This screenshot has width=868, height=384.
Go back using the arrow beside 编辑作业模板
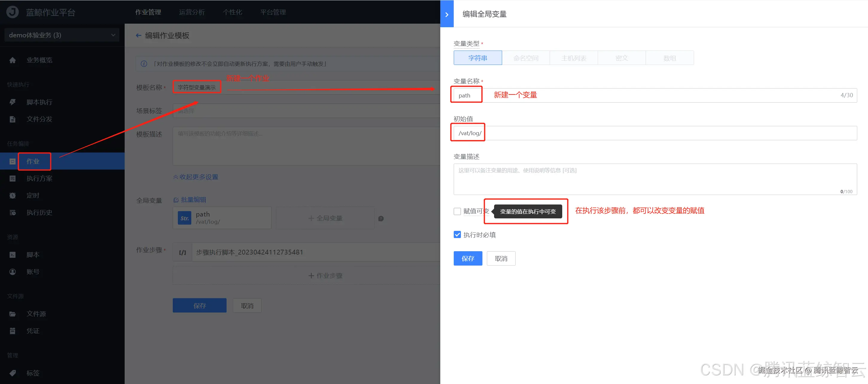pos(138,35)
